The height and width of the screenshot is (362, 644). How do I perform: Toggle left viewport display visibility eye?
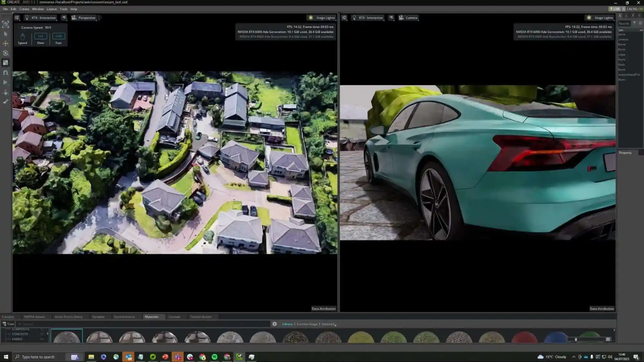click(64, 18)
